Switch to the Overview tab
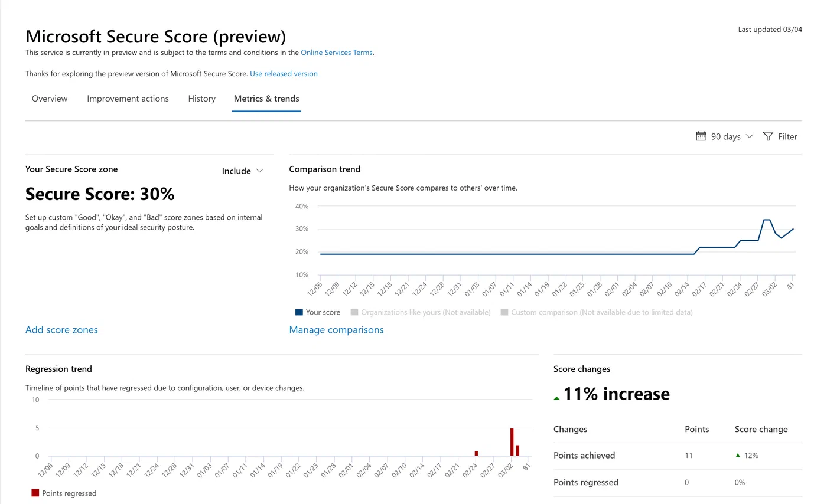This screenshot has height=504, width=827. tap(50, 99)
